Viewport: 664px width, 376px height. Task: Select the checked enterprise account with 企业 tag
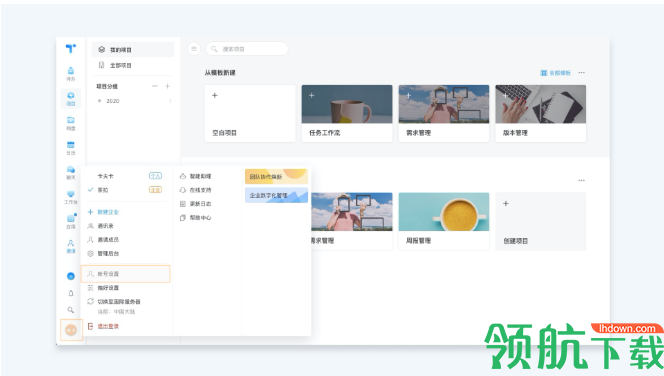point(126,190)
